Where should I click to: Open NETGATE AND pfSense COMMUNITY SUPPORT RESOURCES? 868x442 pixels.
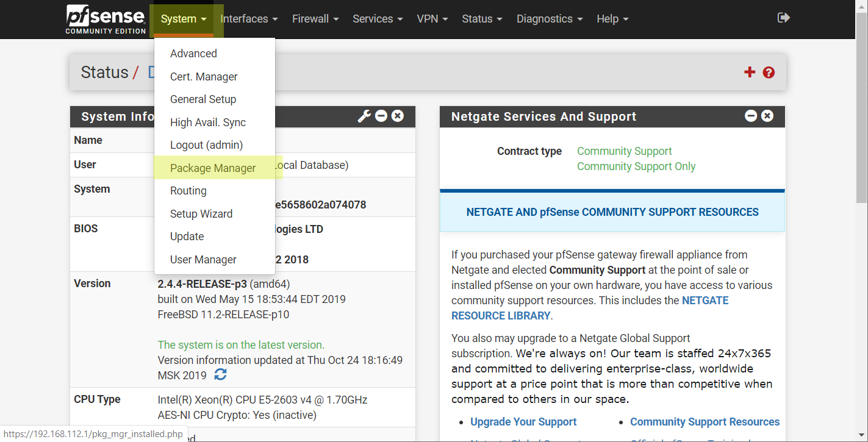coord(612,212)
